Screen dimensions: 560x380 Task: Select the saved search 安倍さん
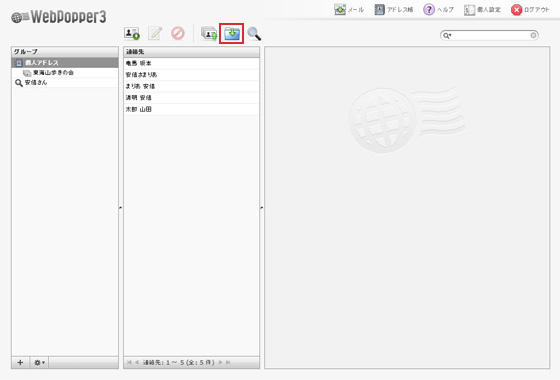click(x=65, y=82)
